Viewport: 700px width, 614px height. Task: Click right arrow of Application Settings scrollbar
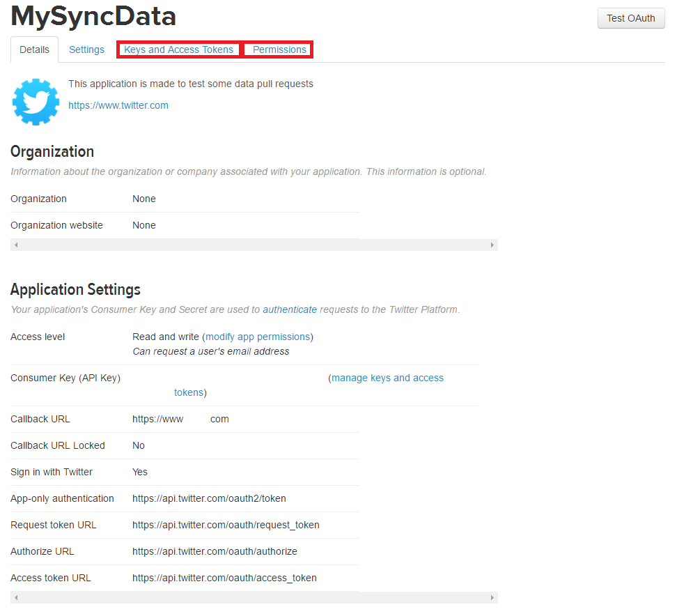[x=492, y=597]
